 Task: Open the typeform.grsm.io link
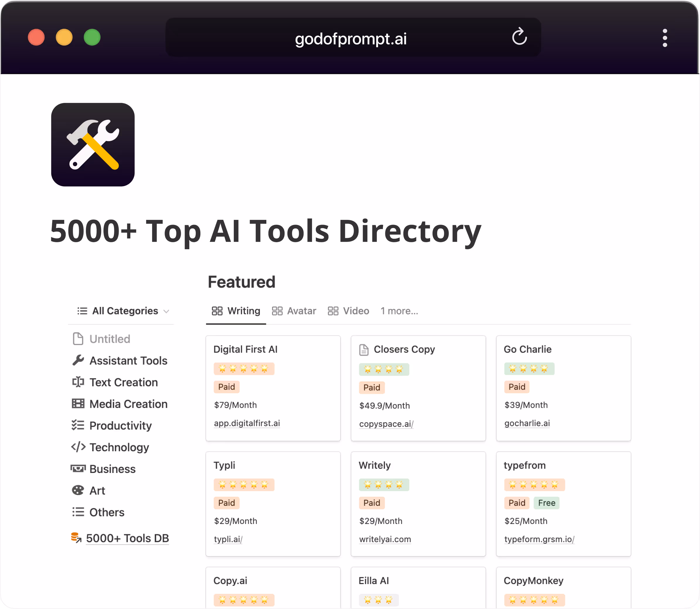click(540, 539)
